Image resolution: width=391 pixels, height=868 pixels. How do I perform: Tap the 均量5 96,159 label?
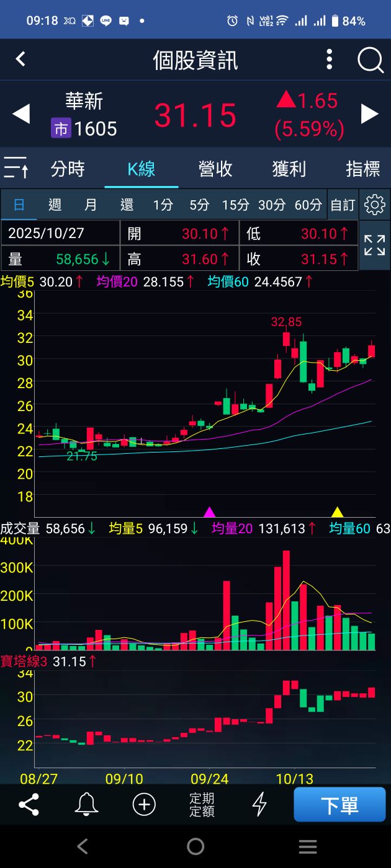tap(155, 529)
